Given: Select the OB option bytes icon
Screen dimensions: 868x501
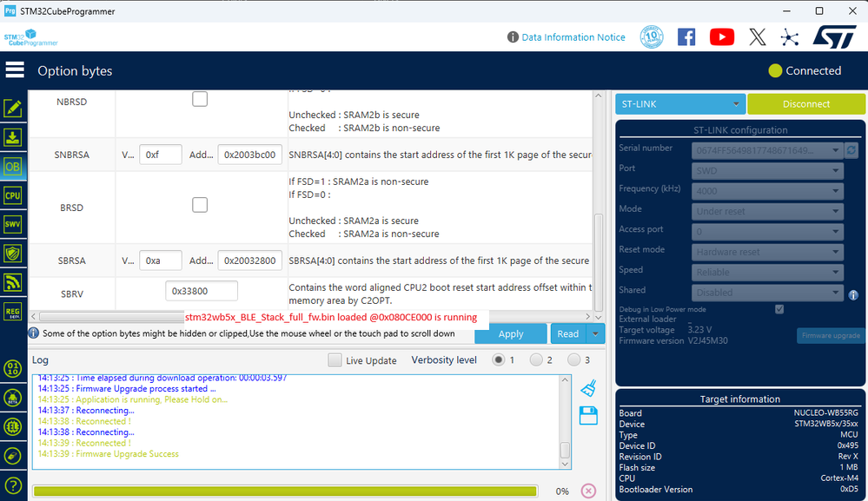Looking at the screenshot, I should pyautogui.click(x=13, y=167).
